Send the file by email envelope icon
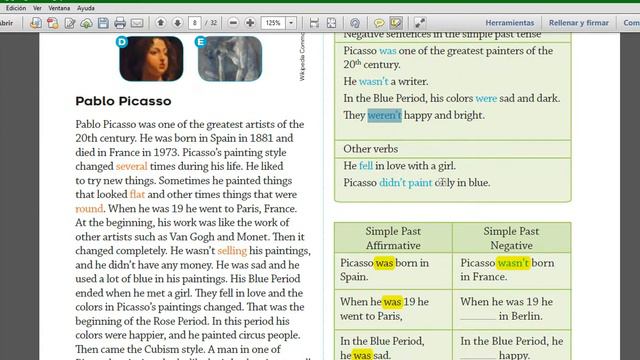640x360 pixels. point(137,23)
